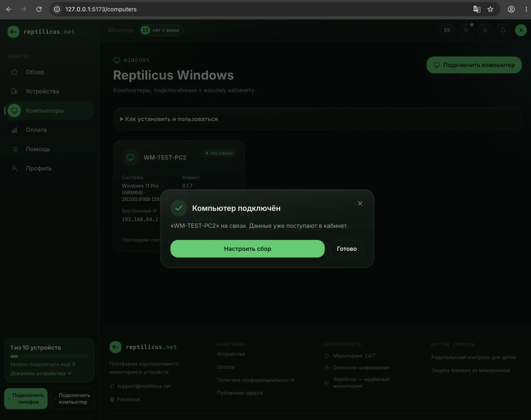Open Родительский контроль для детей link
This screenshot has height=420, width=531.
coord(473,357)
